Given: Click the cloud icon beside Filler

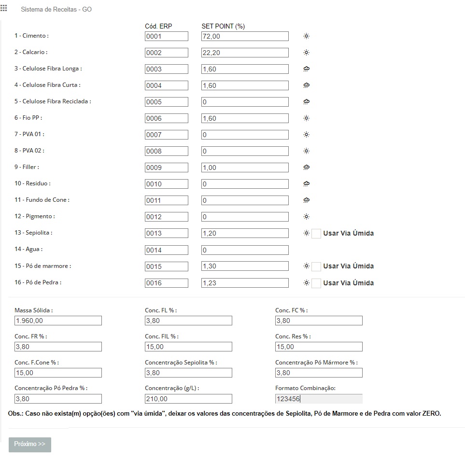Looking at the screenshot, I should [x=307, y=167].
